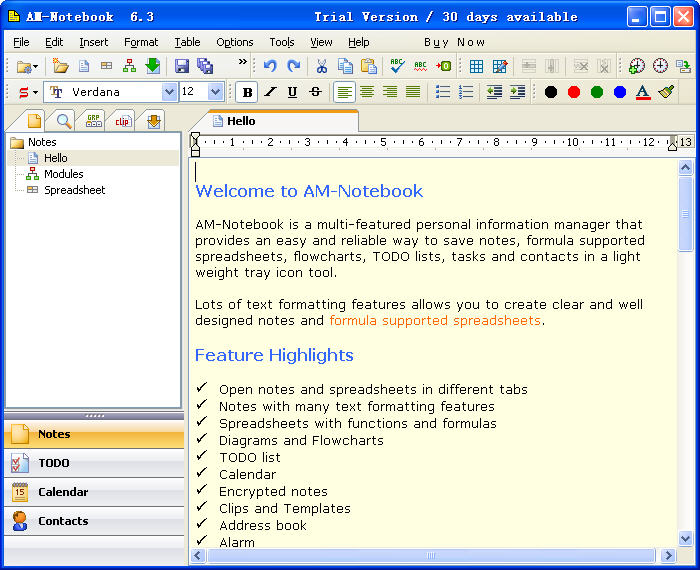Viewport: 700px width, 570px height.
Task: Open the Contacts section button
Action: (x=94, y=521)
